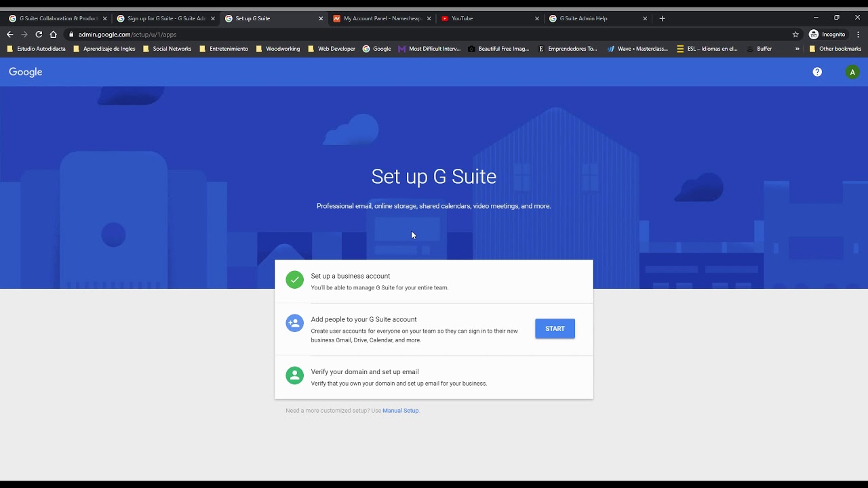
Task: Click the browser forward arrow
Action: pyautogui.click(x=24, y=35)
